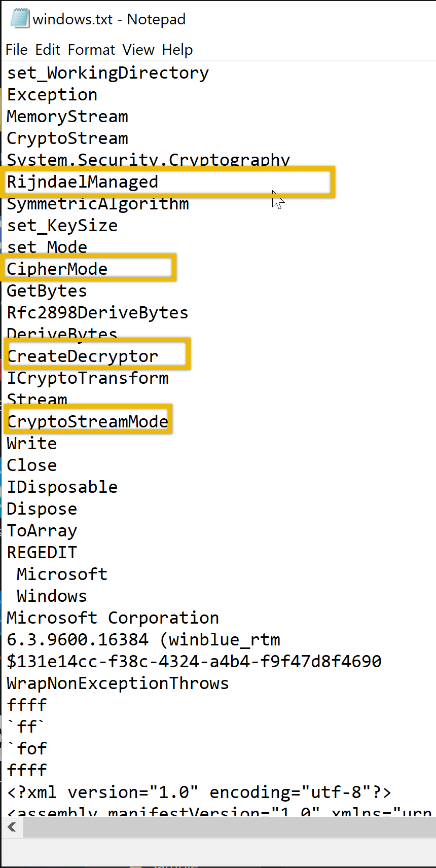The height and width of the screenshot is (868, 436).
Task: Place cursor on the RijndaelManaged line
Action: point(83,182)
